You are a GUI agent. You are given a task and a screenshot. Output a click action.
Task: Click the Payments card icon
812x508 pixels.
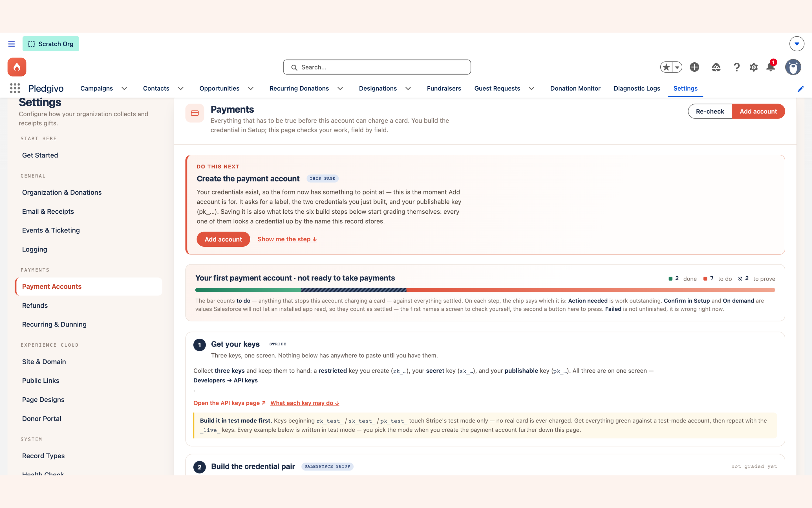pos(195,113)
